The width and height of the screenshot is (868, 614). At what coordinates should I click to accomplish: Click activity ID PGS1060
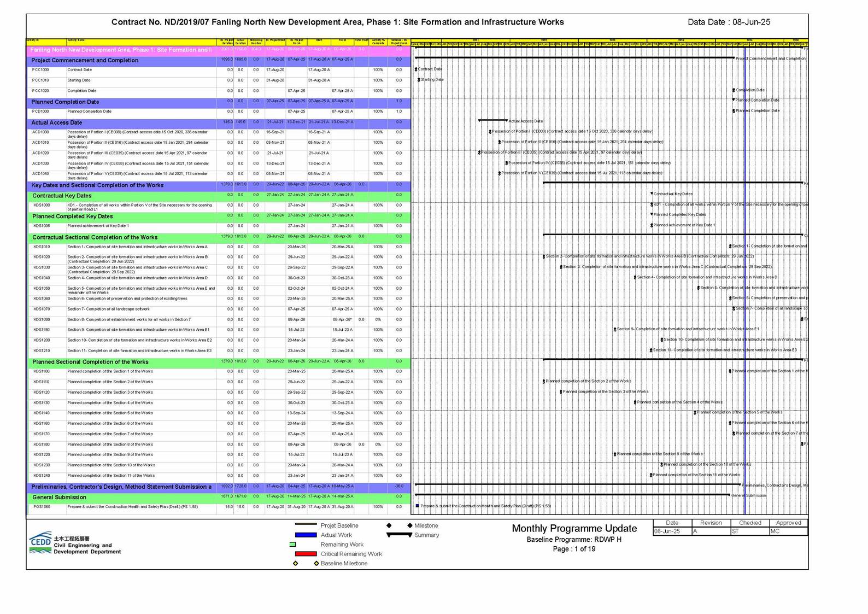tap(42, 507)
